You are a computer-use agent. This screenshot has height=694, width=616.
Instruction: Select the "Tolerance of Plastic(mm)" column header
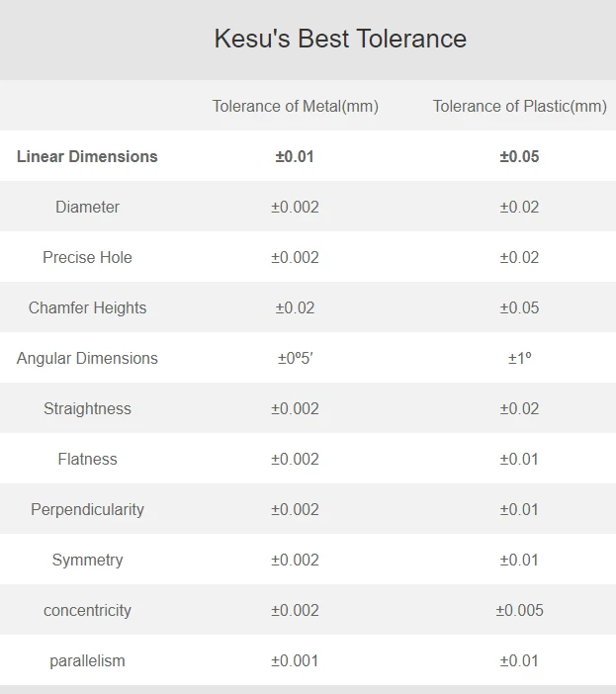tap(519, 106)
